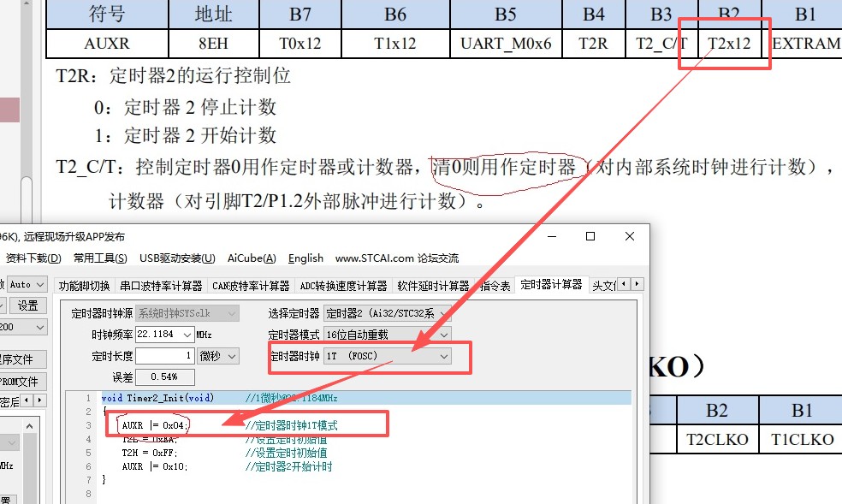Open the 软件延时计算器 tab
Screen dimensions: 842x504
[432, 285]
